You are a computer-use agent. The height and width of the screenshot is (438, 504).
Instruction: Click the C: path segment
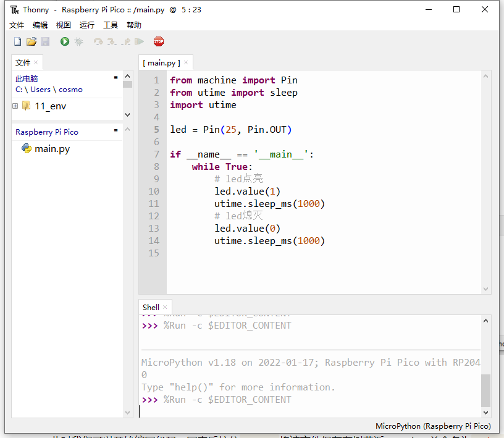coord(19,90)
